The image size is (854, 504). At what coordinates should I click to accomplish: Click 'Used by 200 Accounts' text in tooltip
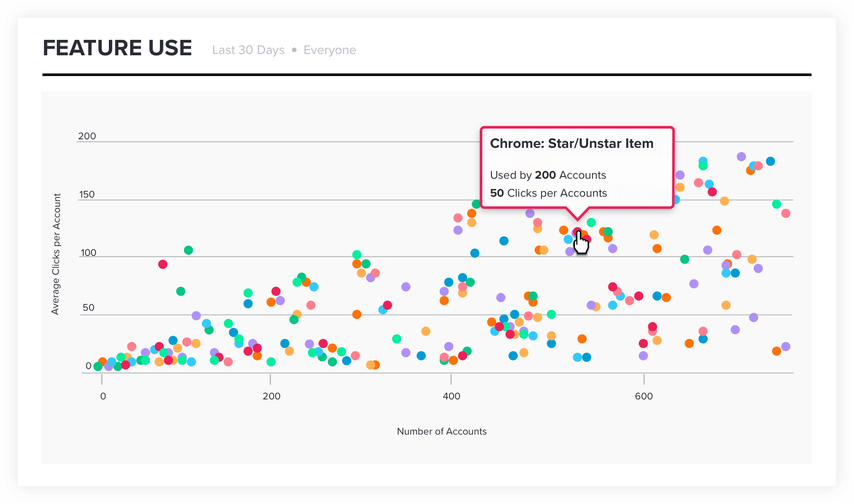tap(548, 175)
